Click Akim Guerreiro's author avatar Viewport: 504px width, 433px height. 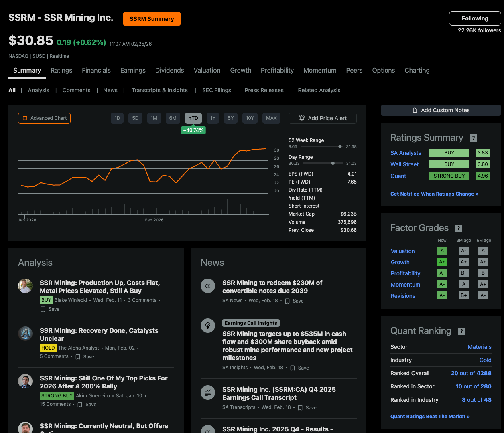[x=25, y=381]
